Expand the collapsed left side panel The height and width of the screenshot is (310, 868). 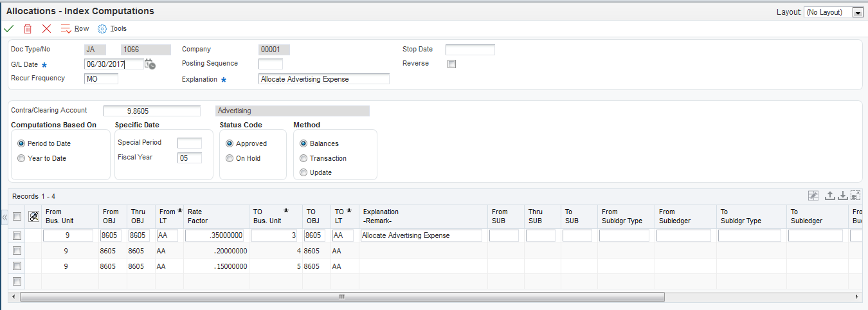pos(5,217)
